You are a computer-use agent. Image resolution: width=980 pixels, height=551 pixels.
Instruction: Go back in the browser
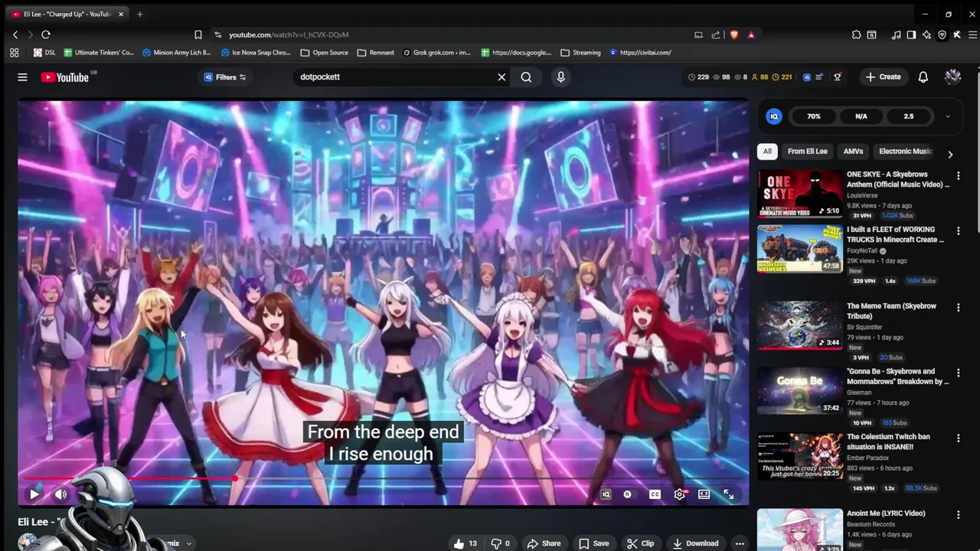pyautogui.click(x=15, y=34)
